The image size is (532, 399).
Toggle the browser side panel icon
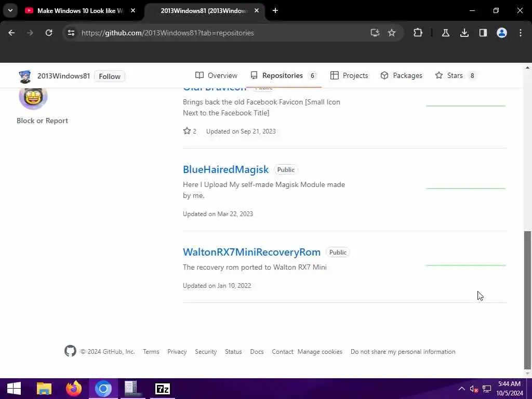tap(483, 33)
